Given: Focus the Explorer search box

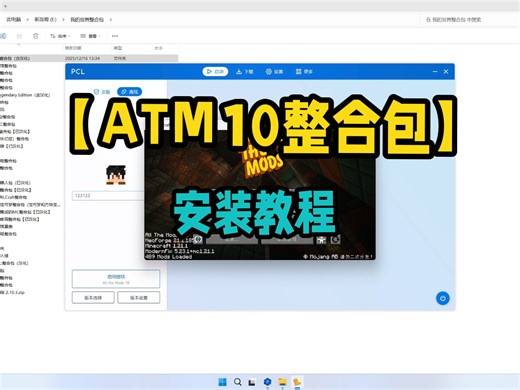Looking at the screenshot, I should coord(469,20).
